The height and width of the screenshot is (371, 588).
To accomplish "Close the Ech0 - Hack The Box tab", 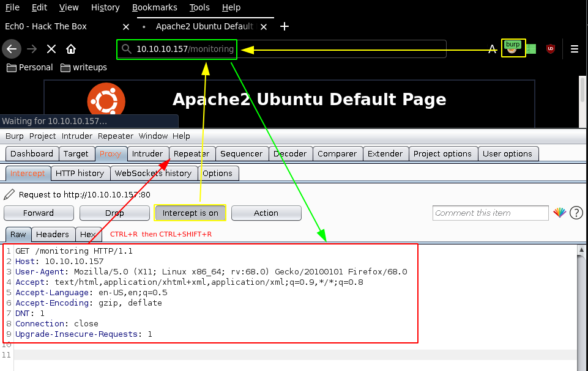I will [x=126, y=27].
